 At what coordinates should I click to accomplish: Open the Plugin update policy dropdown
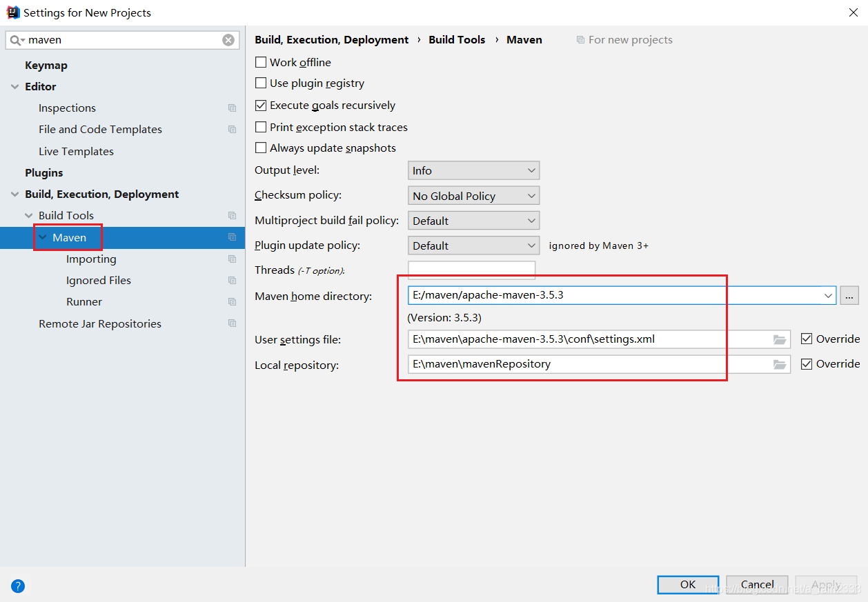(x=473, y=245)
